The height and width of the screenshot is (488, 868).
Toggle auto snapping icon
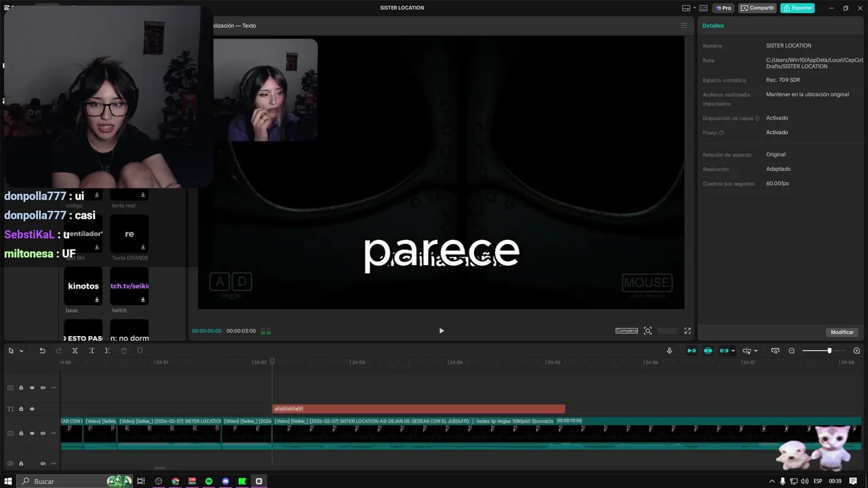707,351
